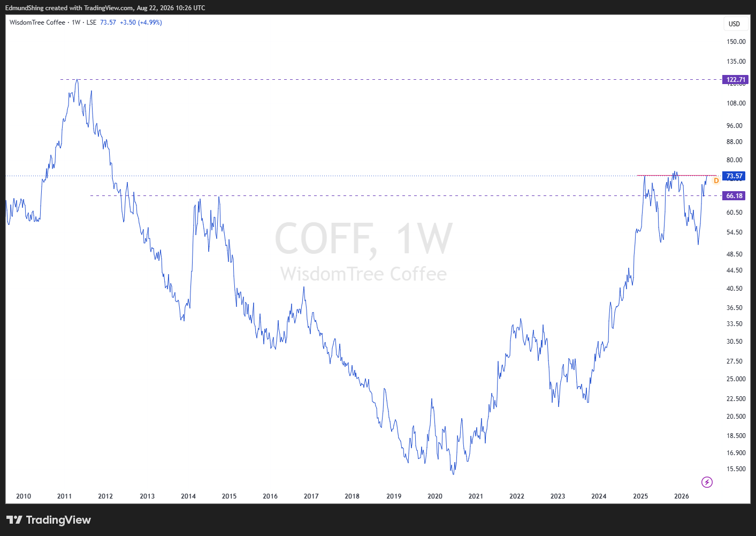Click the 33.50 price scale label
The image size is (756, 536).
(734, 324)
